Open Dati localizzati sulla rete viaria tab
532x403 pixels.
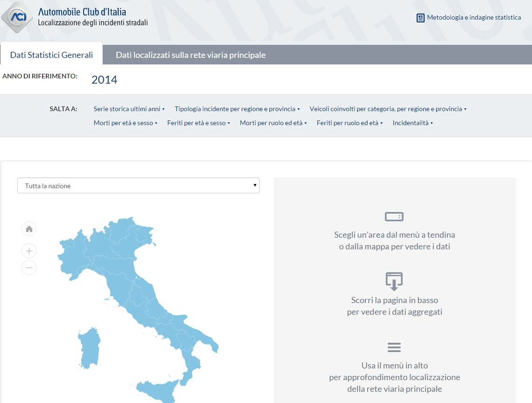click(x=191, y=55)
